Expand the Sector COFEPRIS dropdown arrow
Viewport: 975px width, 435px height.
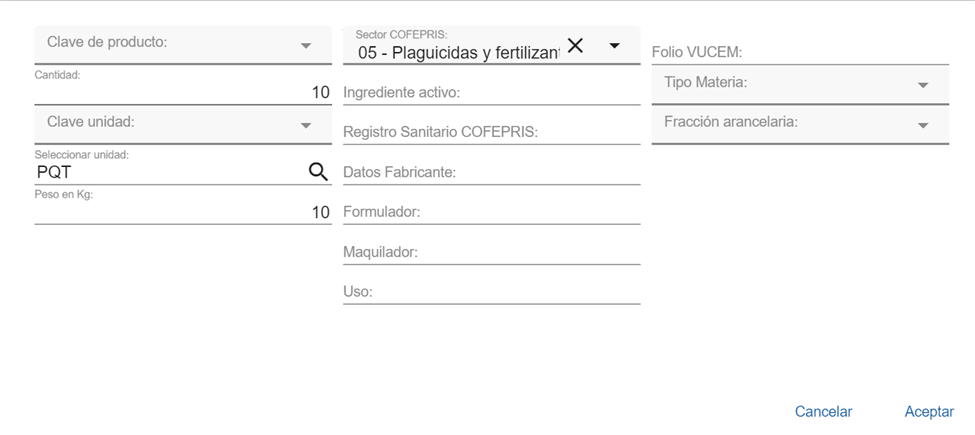pos(614,46)
